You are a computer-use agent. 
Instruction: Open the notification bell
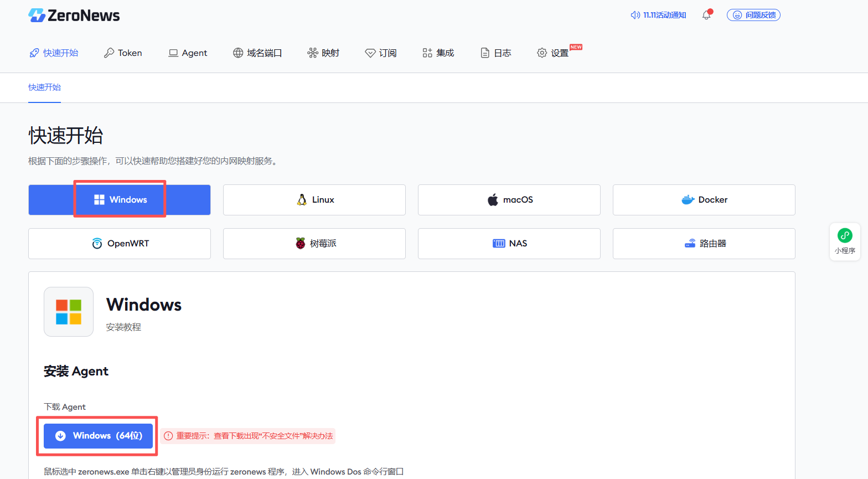[x=706, y=16]
